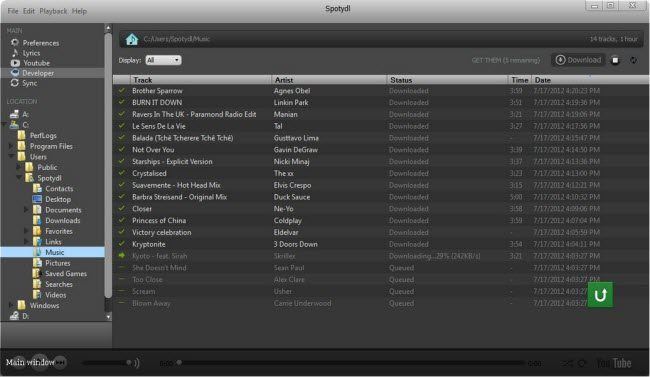Click the Desktop folder icon
Image resolution: width=650 pixels, height=377 pixels.
click(37, 199)
